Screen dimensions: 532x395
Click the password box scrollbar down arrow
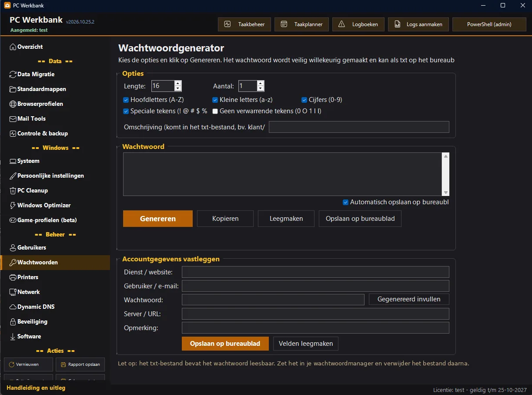click(x=445, y=192)
